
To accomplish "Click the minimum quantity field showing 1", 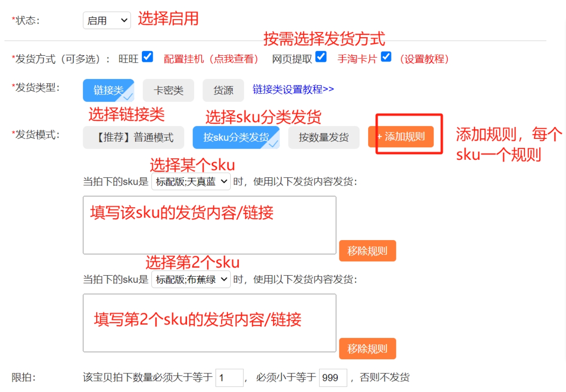I will tap(229, 377).
